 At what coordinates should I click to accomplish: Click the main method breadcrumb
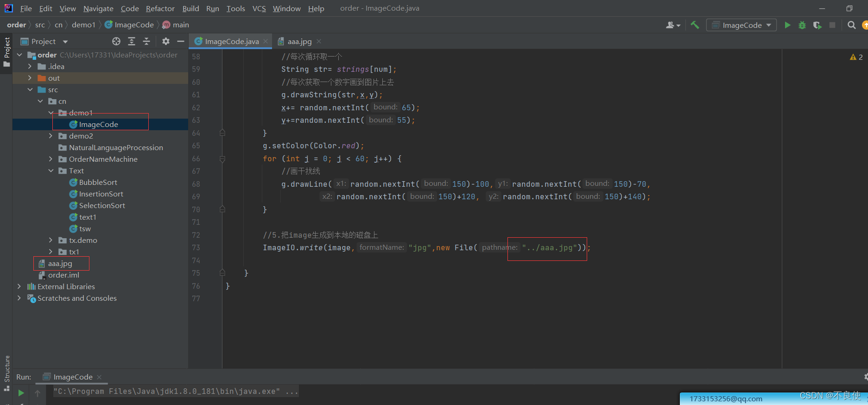176,25
